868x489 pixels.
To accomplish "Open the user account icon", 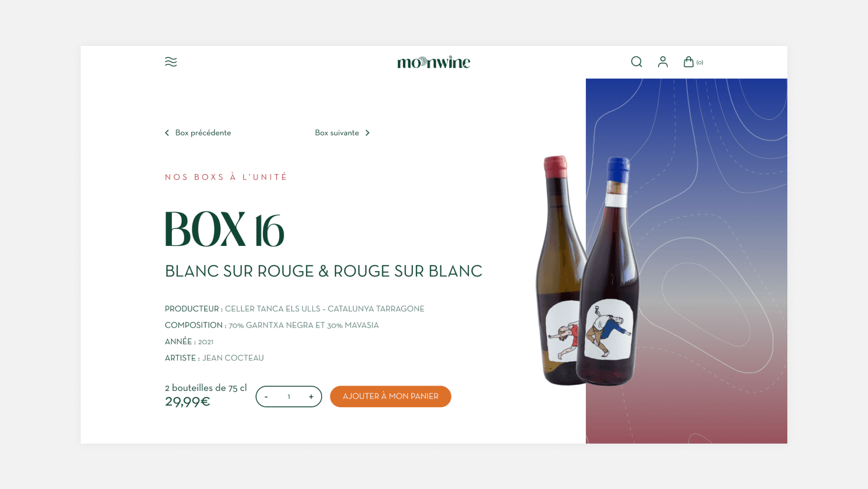I will click(663, 62).
